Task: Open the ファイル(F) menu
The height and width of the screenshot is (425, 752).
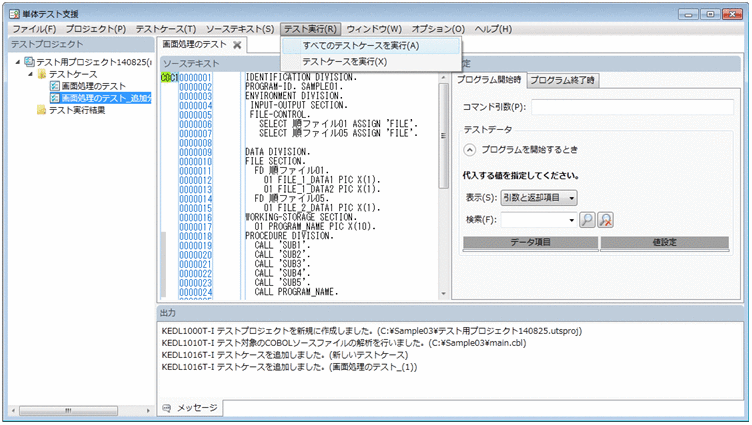Action: (x=34, y=29)
